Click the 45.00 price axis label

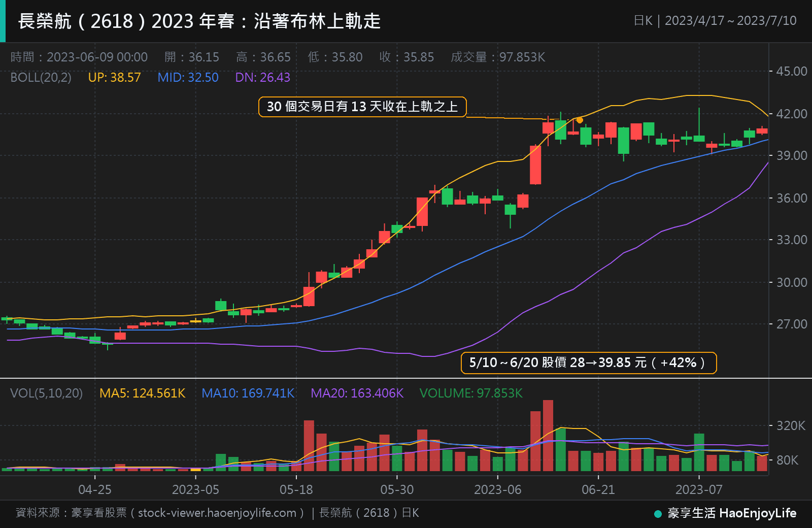coord(792,71)
